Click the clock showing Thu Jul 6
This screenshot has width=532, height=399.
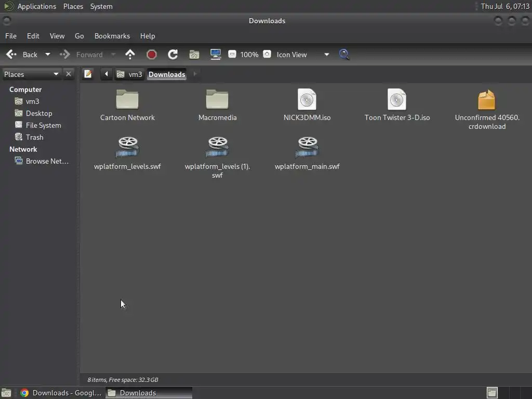[x=505, y=6]
